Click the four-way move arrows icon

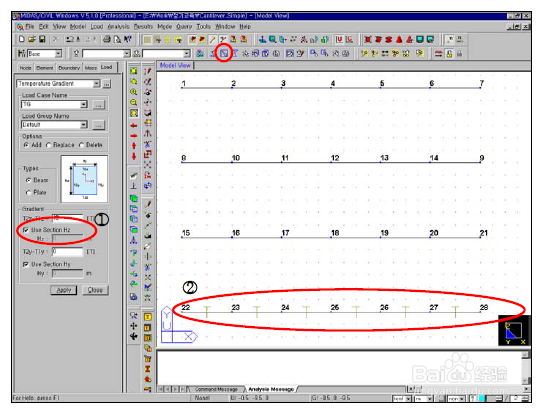[x=134, y=326]
